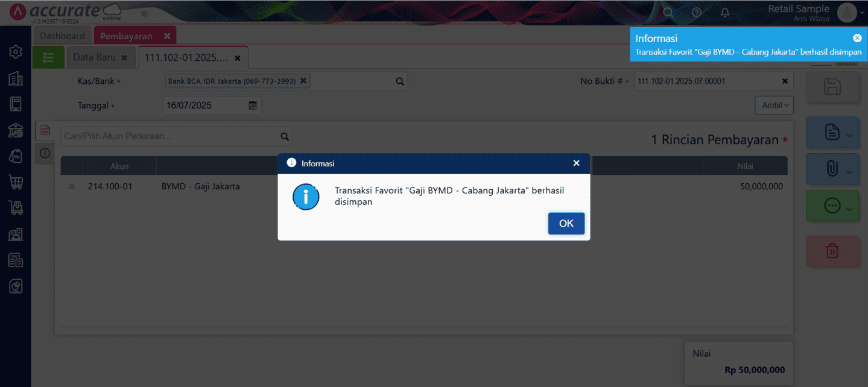This screenshot has width=868, height=387.
Task: Open the tax calculator sidebar icon
Action: (16, 260)
